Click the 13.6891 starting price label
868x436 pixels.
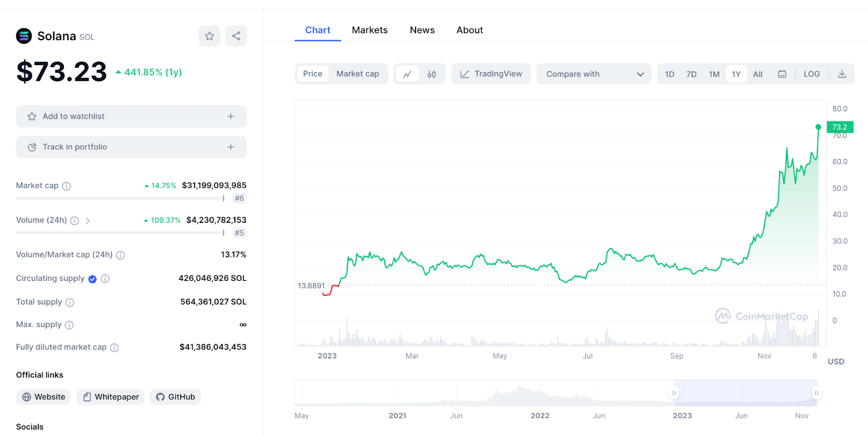(x=311, y=286)
